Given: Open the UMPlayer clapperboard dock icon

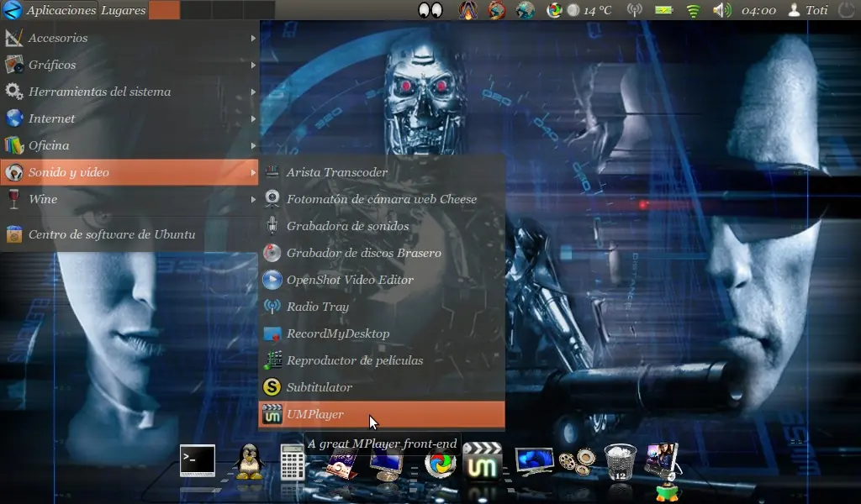Looking at the screenshot, I should click(483, 462).
